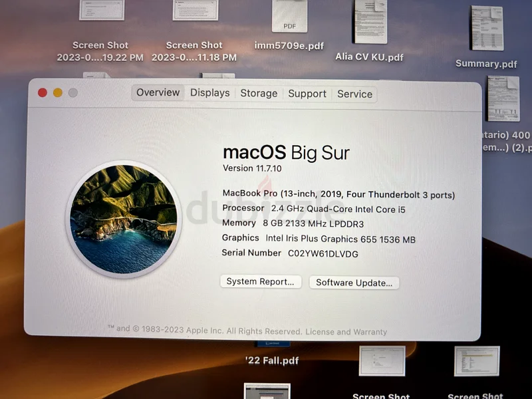The height and width of the screenshot is (399, 532).
Task: Switch to the Overview tab
Action: coord(158,92)
